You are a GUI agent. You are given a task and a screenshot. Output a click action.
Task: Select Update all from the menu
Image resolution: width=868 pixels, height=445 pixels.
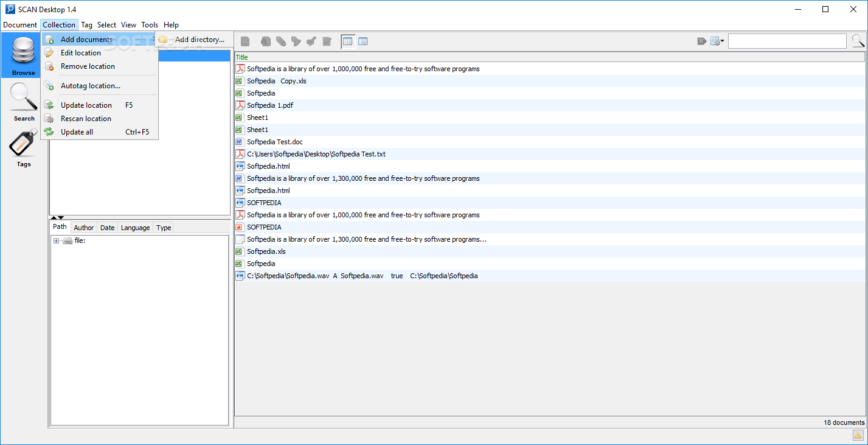coord(99,132)
